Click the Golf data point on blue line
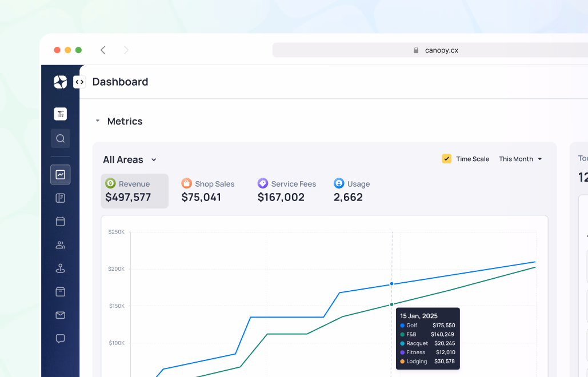588x377 pixels. 391,284
